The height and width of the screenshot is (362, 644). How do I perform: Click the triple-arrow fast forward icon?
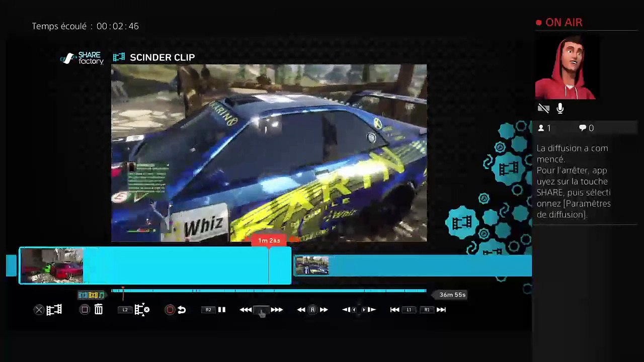coord(277,310)
